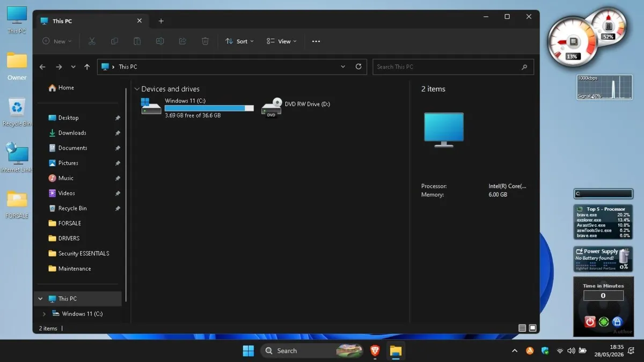The width and height of the screenshot is (644, 362).
Task: Open the Recycle Bin desktop icon
Action: (17, 112)
